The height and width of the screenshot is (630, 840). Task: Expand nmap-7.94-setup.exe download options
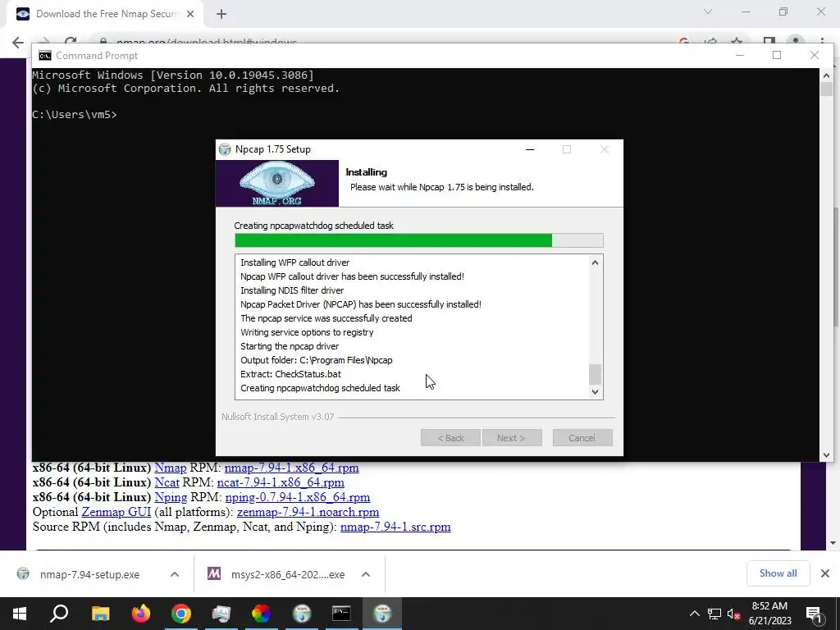[175, 574]
